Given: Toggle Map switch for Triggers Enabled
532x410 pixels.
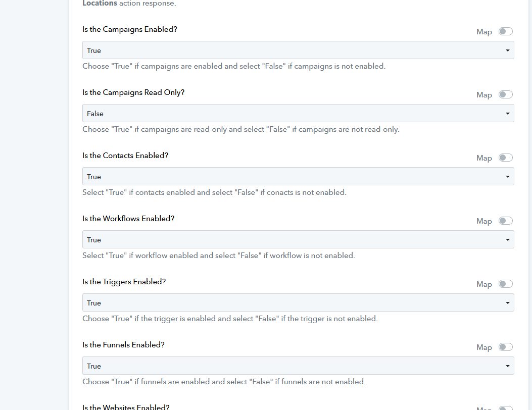Looking at the screenshot, I should (506, 284).
